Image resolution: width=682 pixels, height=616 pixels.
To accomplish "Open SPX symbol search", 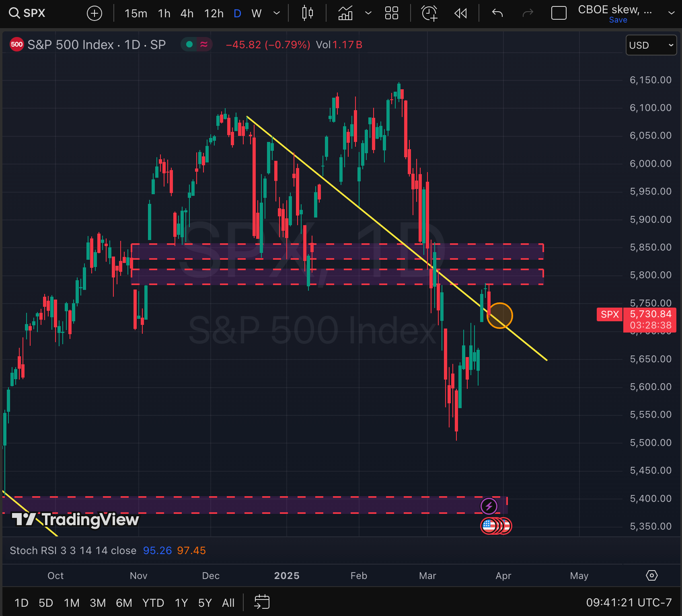I will [x=27, y=13].
